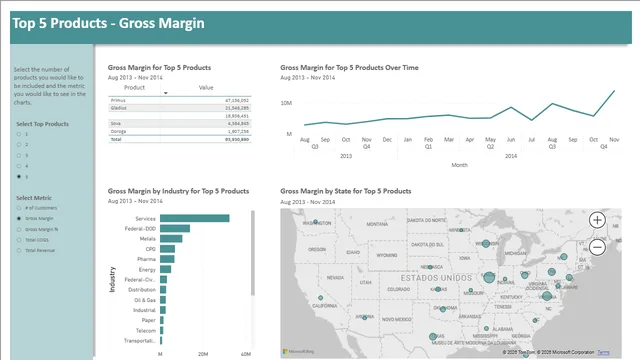
Task: Select Top Products option 2
Action: coord(19,144)
